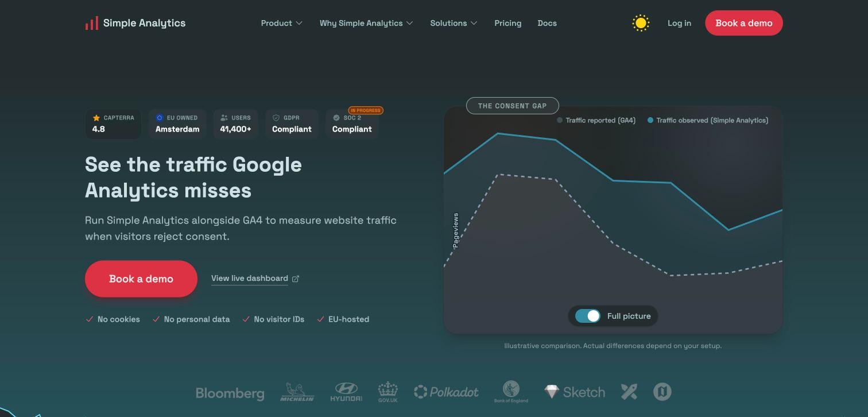Click the GDPR shield icon

coord(276,118)
